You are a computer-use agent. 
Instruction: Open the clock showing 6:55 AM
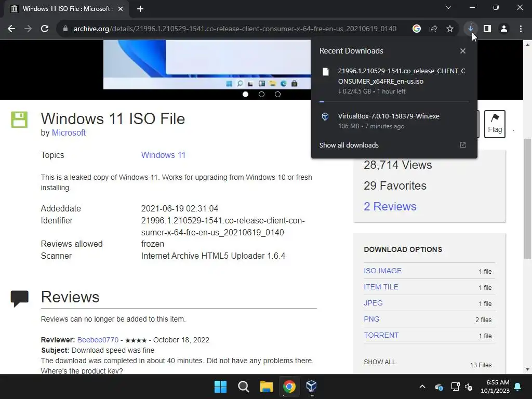495,387
